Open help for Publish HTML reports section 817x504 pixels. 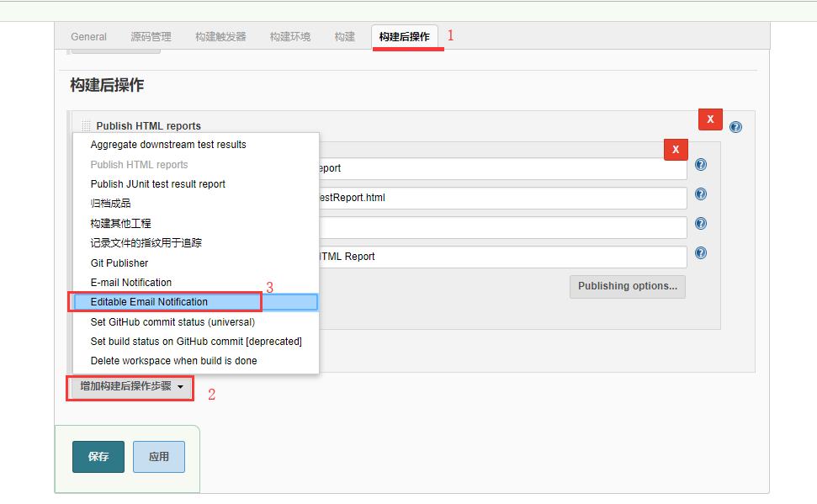[x=735, y=127]
